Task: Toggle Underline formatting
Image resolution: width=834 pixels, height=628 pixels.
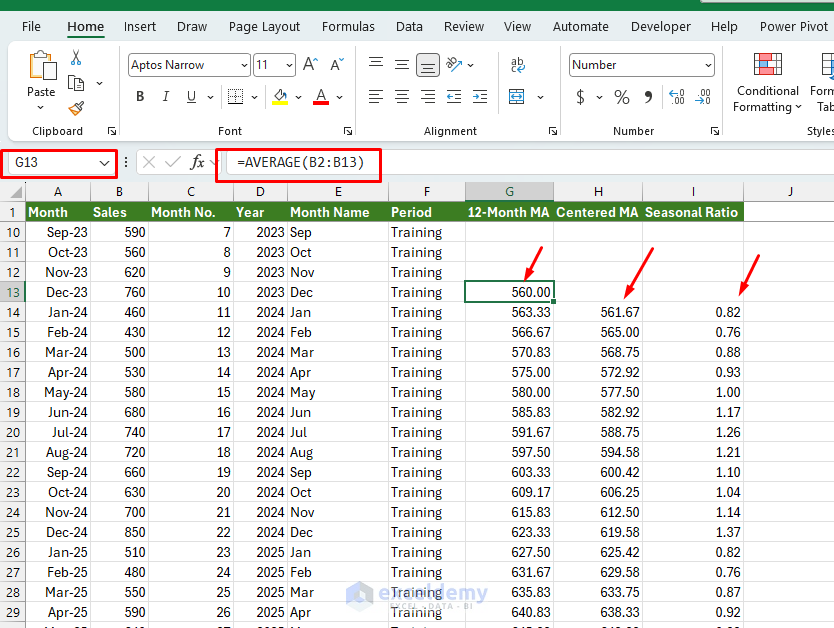Action: click(191, 97)
